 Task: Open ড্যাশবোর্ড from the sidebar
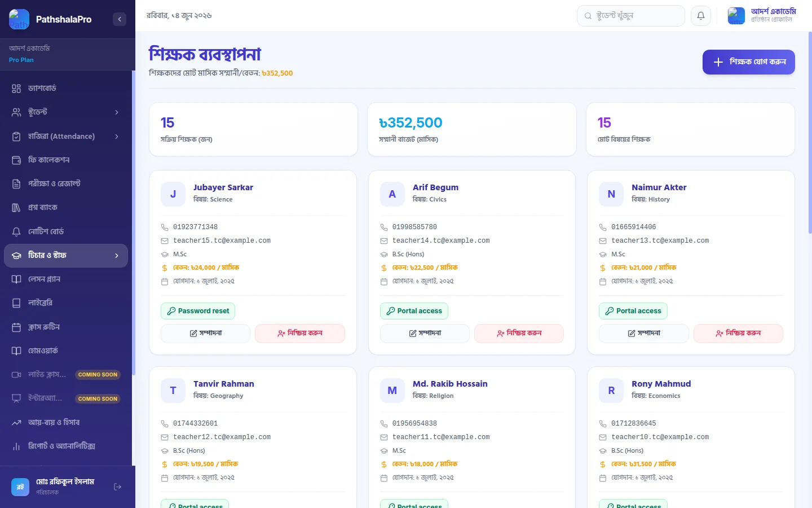(x=66, y=89)
